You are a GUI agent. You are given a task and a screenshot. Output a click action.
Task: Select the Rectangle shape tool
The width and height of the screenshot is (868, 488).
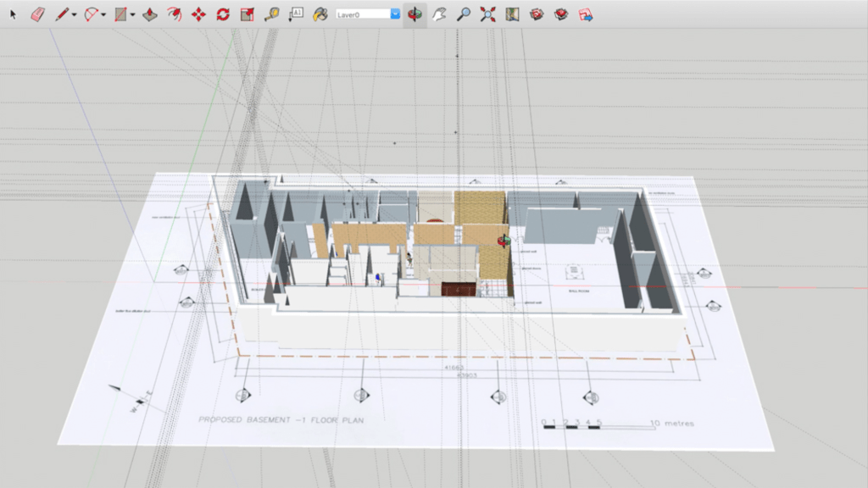120,14
